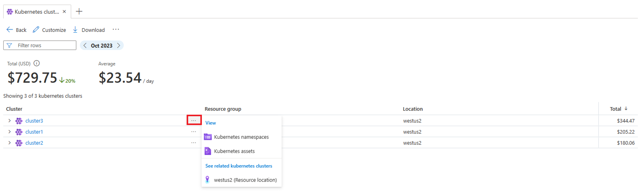This screenshot has width=644, height=195.
Task: Open the cluster3 link
Action: tap(34, 121)
